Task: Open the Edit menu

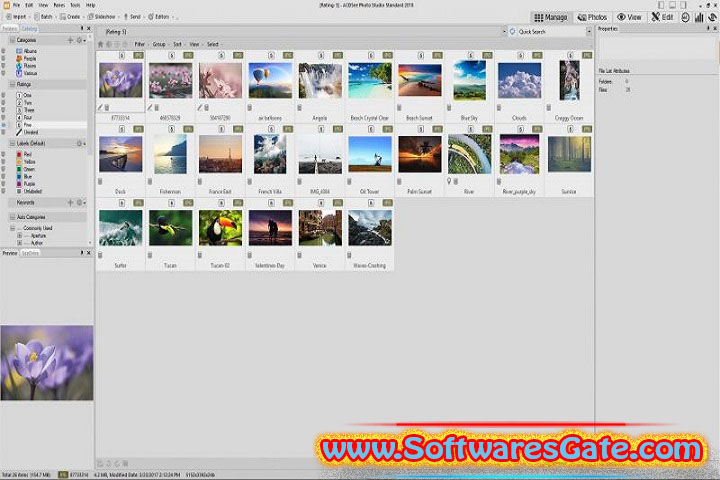Action: click(x=29, y=5)
